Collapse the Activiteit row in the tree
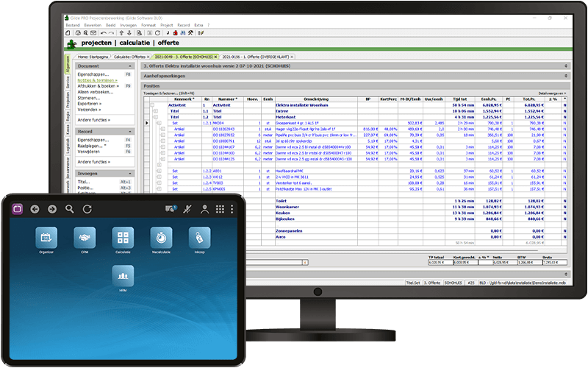Image resolution: width=588 pixels, height=368 pixels. pos(153,105)
